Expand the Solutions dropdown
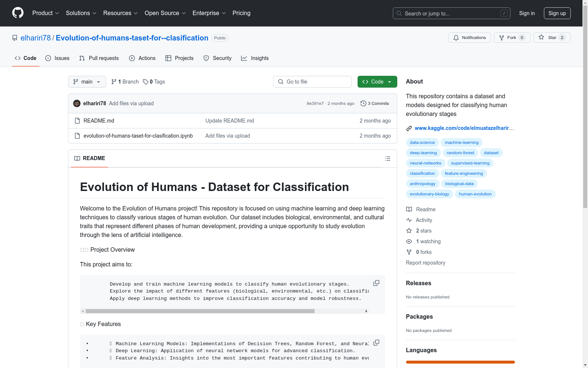Viewport: 588px width, 368px height. pyautogui.click(x=81, y=13)
